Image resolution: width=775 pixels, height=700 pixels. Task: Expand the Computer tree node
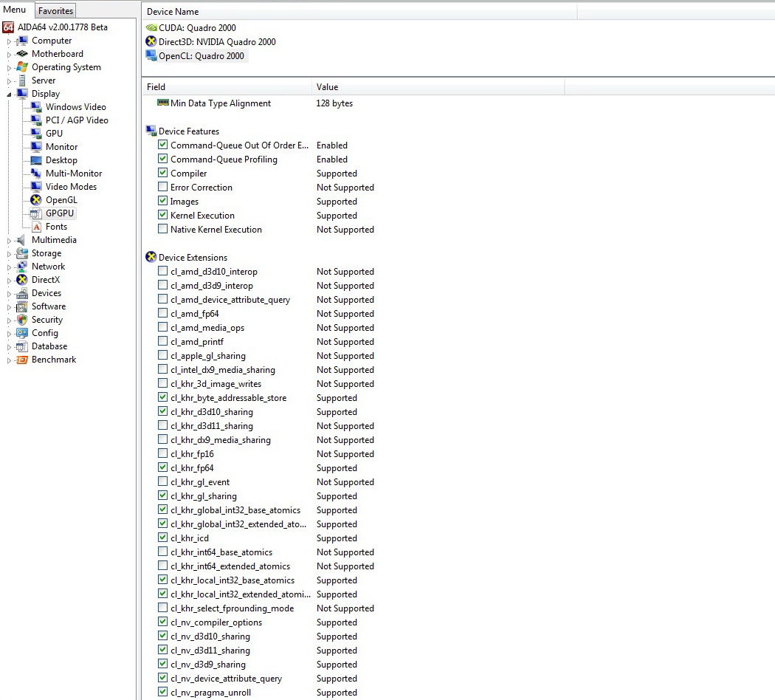pyautogui.click(x=9, y=41)
